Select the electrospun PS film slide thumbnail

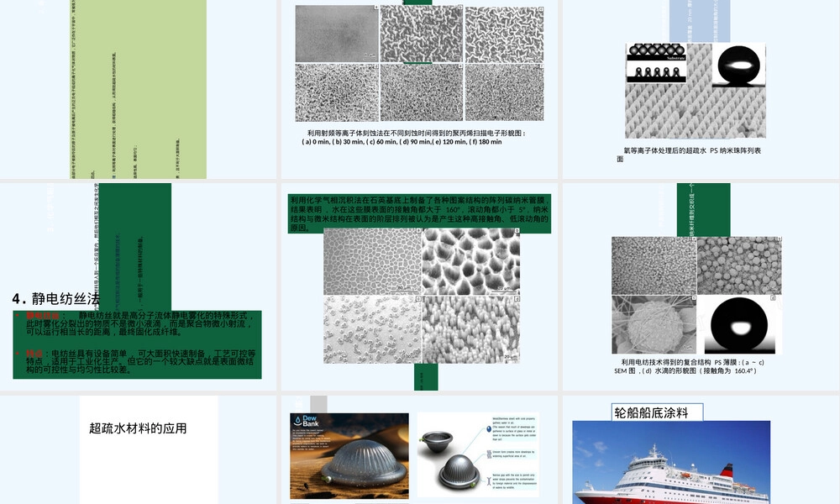[x=701, y=286]
